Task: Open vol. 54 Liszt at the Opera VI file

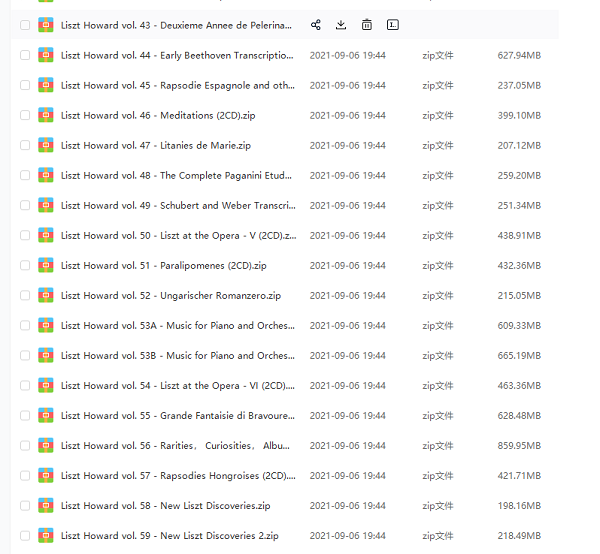Action: (x=178, y=386)
